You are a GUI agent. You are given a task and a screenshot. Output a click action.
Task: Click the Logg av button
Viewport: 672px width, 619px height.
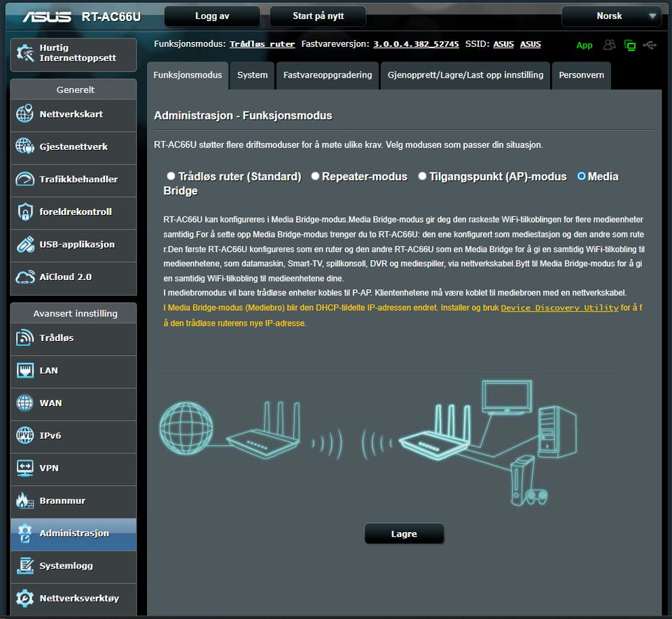(x=212, y=16)
